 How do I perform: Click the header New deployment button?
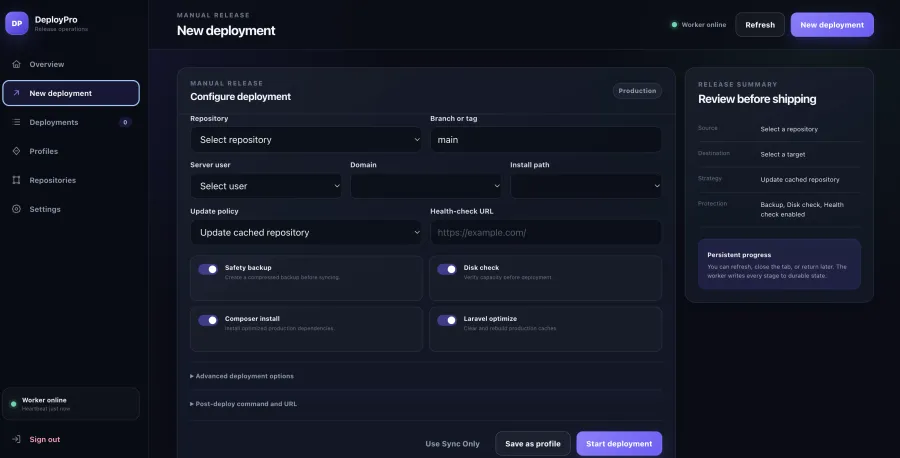pyautogui.click(x=832, y=25)
